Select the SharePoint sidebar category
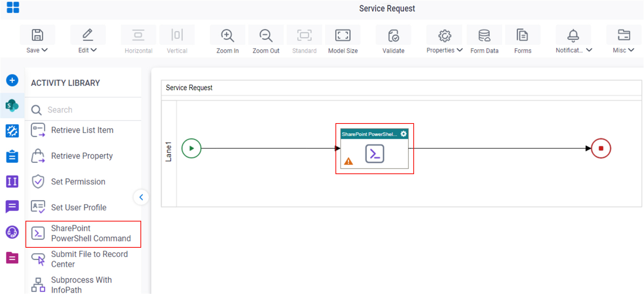The image size is (644, 294). click(12, 106)
